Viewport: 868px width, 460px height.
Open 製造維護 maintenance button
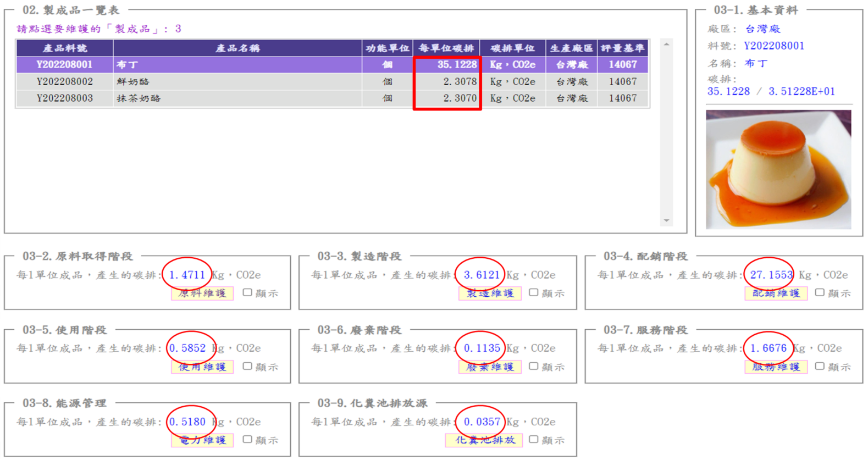[x=490, y=293]
